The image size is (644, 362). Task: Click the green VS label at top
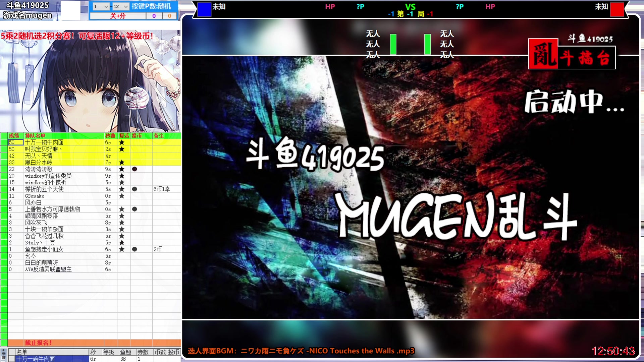tap(410, 7)
